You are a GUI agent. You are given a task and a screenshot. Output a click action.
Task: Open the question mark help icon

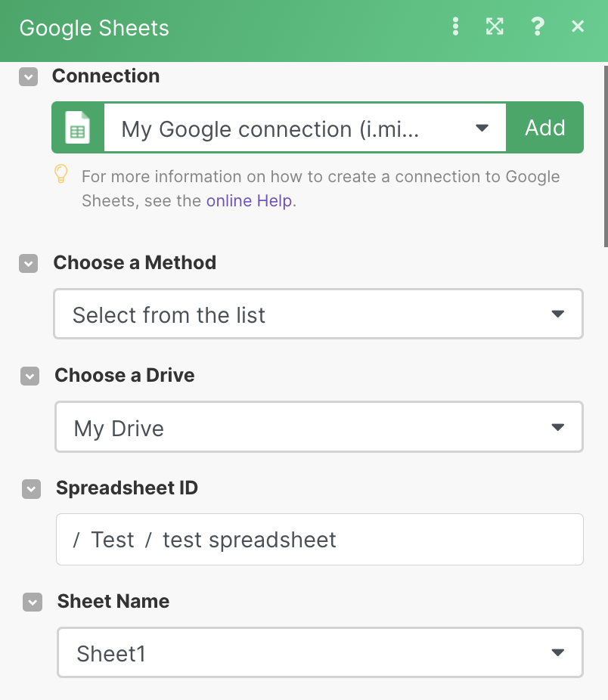(x=538, y=27)
